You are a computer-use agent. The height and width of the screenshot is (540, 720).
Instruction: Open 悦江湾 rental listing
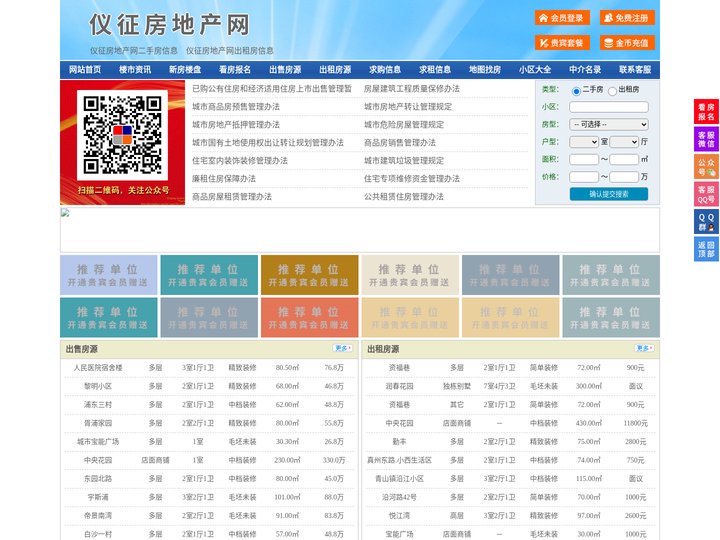[x=399, y=516]
